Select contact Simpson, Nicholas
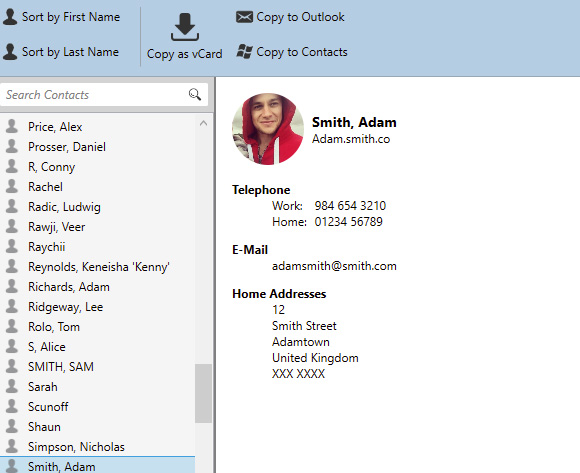This screenshot has width=580, height=473. 98,447
